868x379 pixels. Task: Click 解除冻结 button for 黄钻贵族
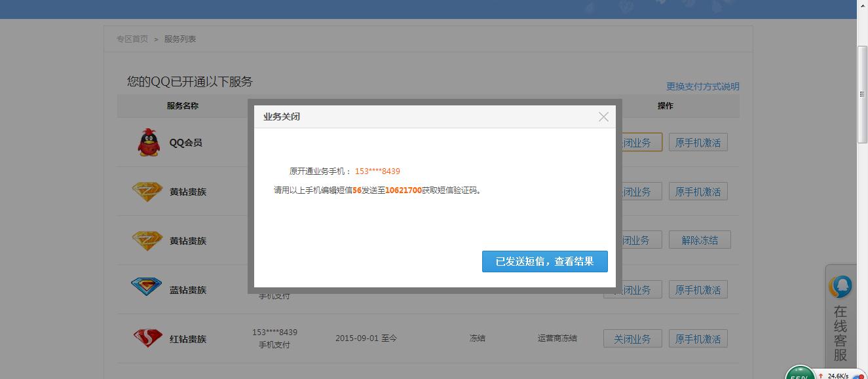click(699, 240)
